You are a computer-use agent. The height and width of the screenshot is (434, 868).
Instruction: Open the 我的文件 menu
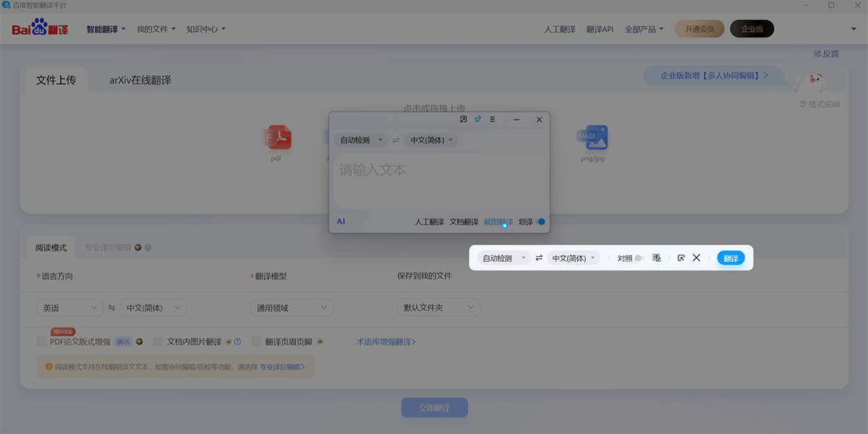point(156,30)
